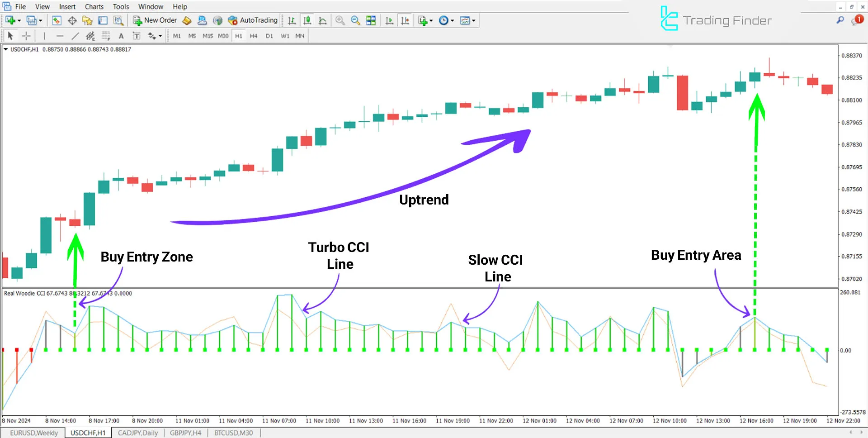This screenshot has height=438, width=868.
Task: Open the Charts menu
Action: [x=94, y=6]
